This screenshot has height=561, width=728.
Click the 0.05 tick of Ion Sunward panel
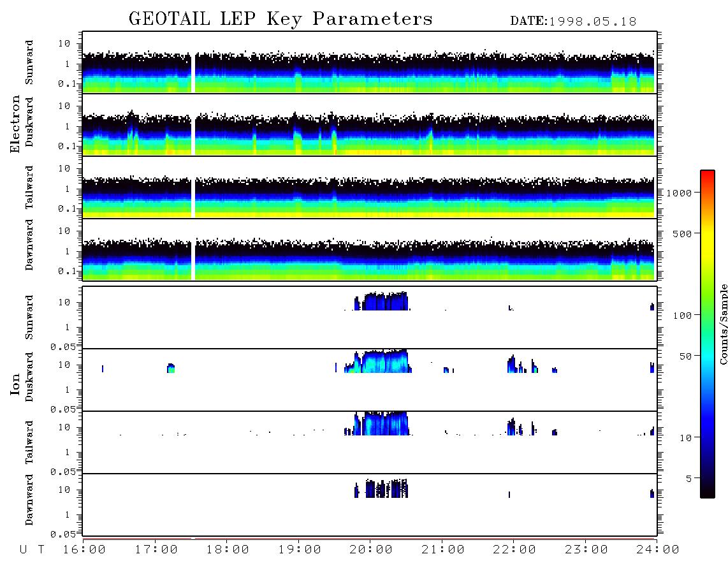point(62,347)
